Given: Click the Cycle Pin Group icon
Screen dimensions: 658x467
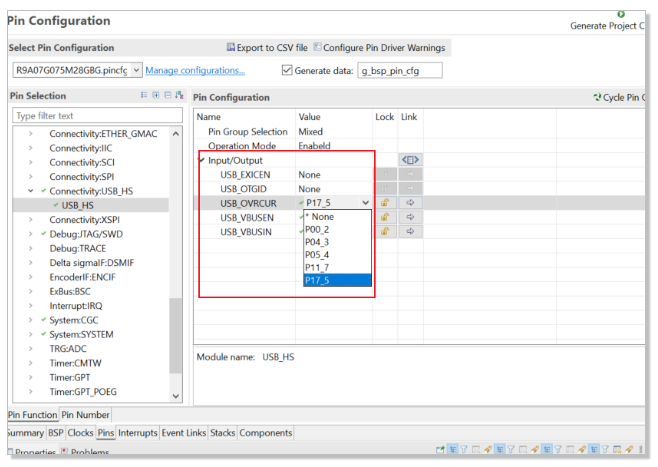Looking at the screenshot, I should pyautogui.click(x=597, y=97).
